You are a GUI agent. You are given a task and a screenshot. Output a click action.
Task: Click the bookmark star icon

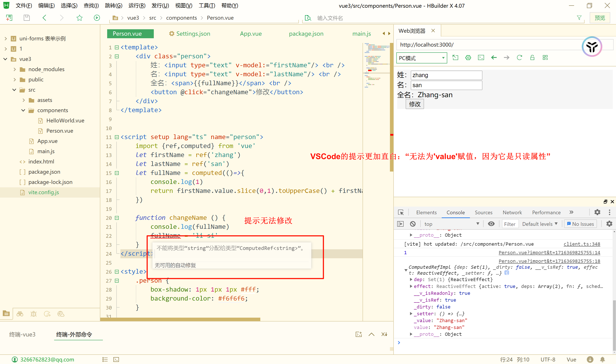tap(79, 18)
